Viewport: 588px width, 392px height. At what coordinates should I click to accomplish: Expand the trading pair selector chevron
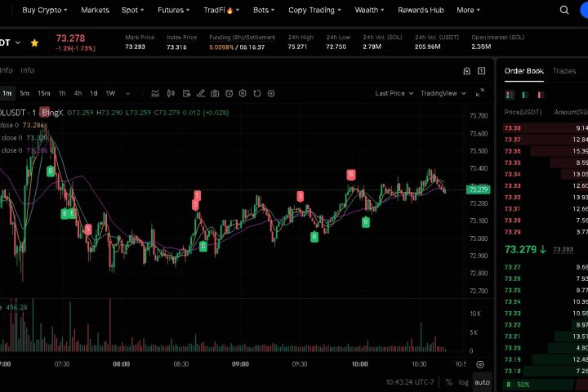pyautogui.click(x=18, y=42)
